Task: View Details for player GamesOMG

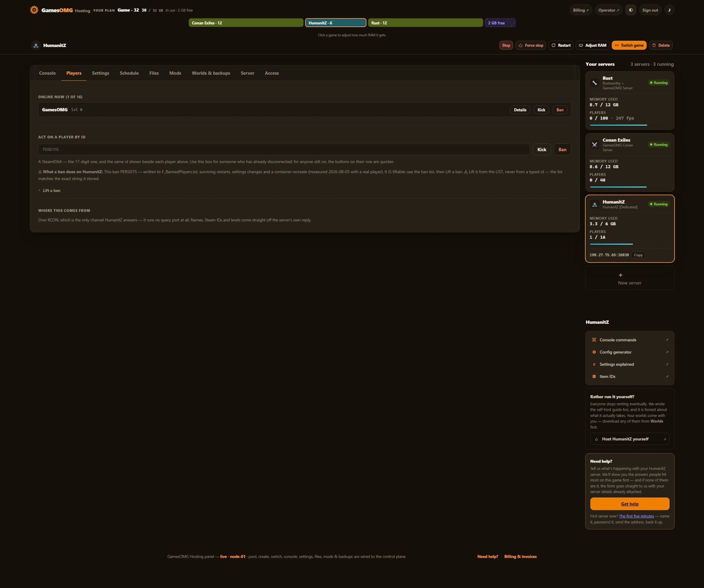Action: (520, 110)
